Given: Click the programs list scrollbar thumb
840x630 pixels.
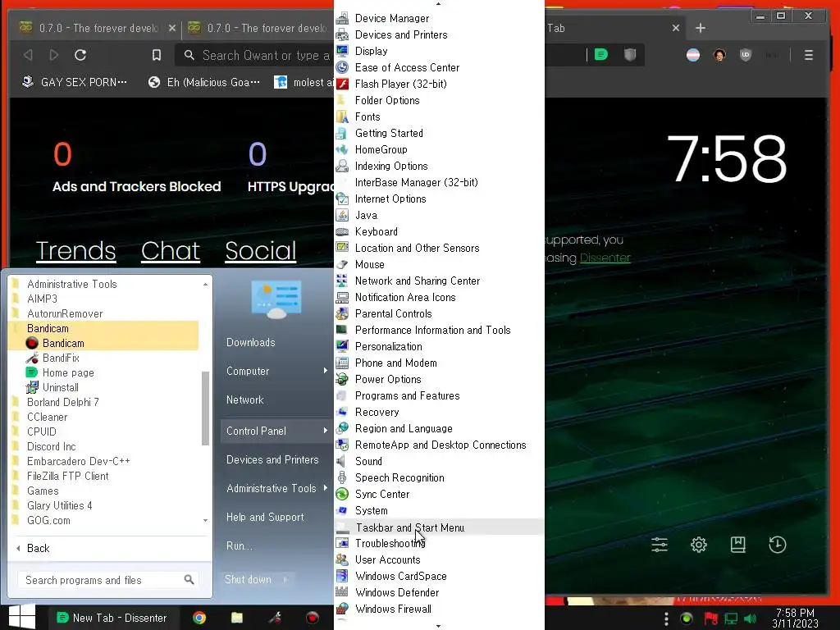Looking at the screenshot, I should (205, 409).
